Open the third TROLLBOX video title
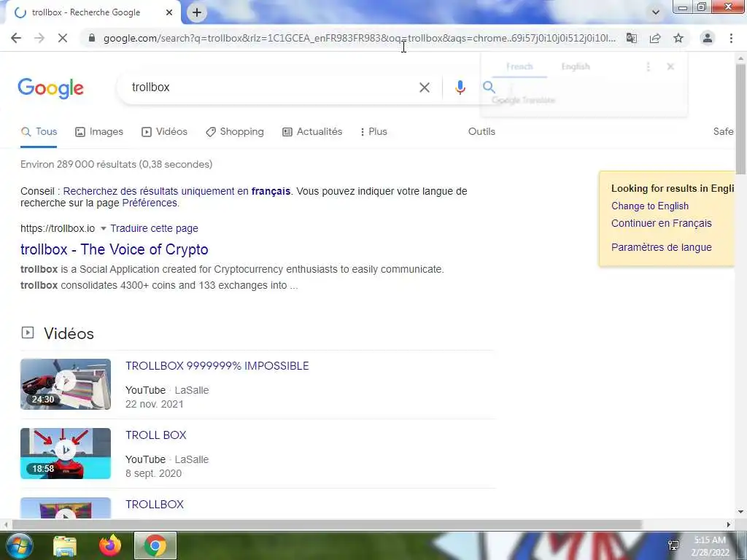747x560 pixels. coord(155,505)
